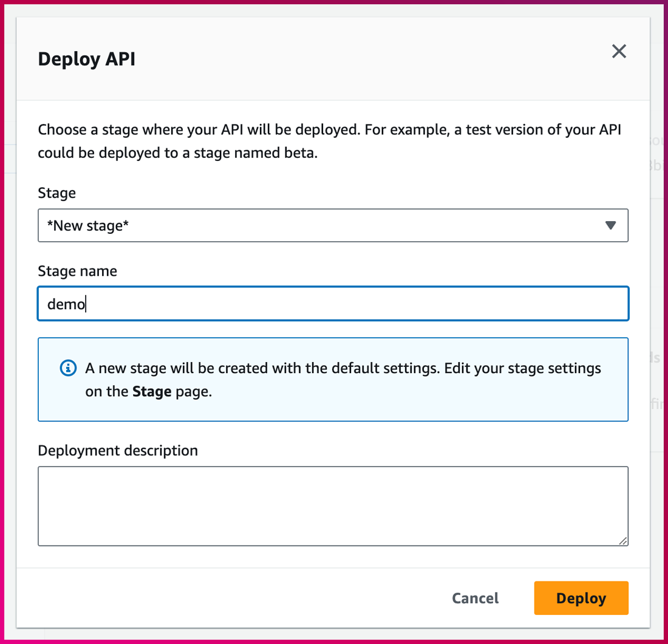
Task: Open the *New stage* select box
Action: tap(304, 225)
